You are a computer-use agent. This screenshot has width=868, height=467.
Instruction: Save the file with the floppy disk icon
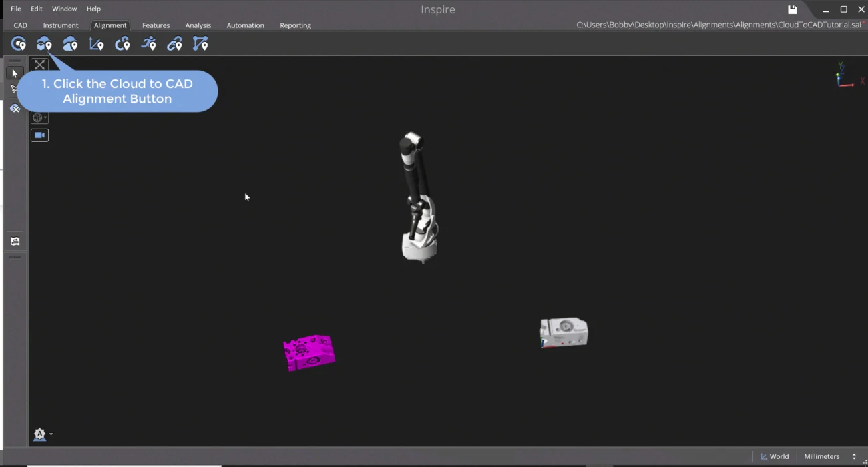(x=793, y=9)
